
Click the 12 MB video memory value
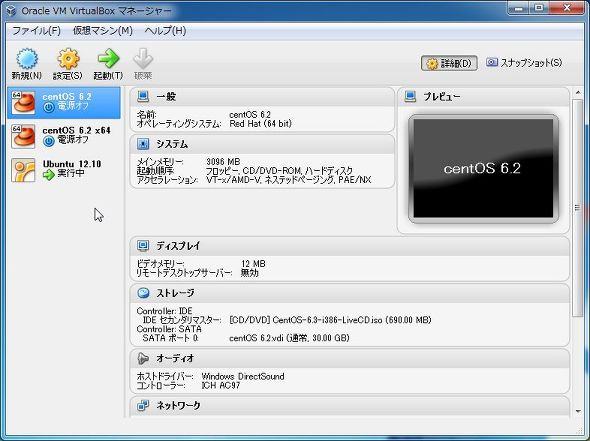pyautogui.click(x=253, y=264)
